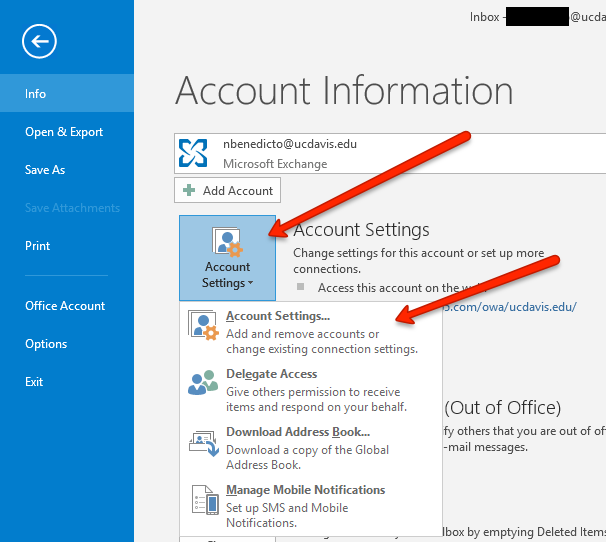Choose Save As in the sidebar
This screenshot has width=606, height=542.
[45, 170]
